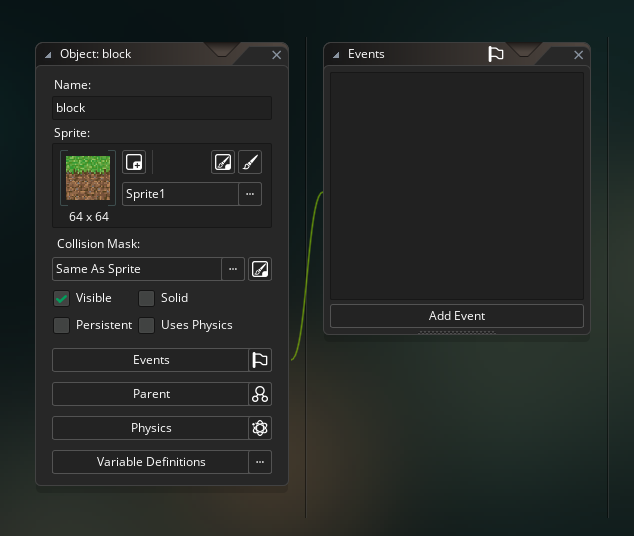Close the Object: block panel

pos(277,55)
